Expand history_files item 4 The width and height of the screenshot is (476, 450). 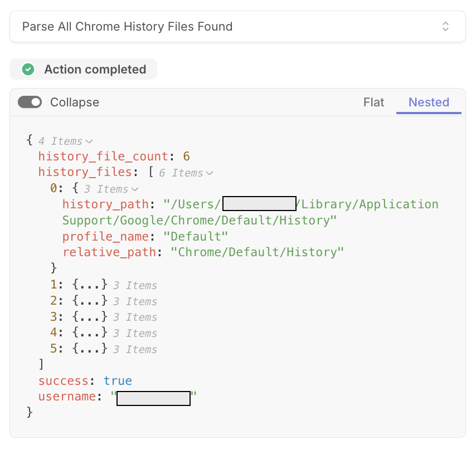click(x=90, y=332)
